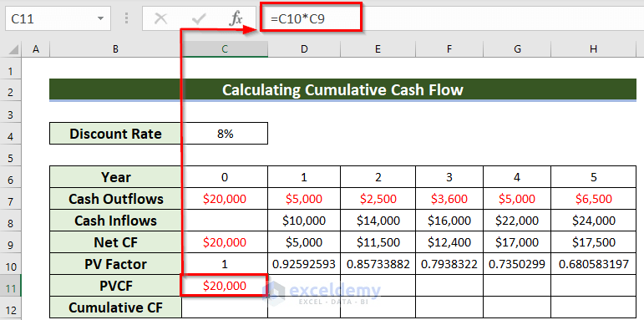Click the PVCF $20,000 cell C11

[x=225, y=286]
